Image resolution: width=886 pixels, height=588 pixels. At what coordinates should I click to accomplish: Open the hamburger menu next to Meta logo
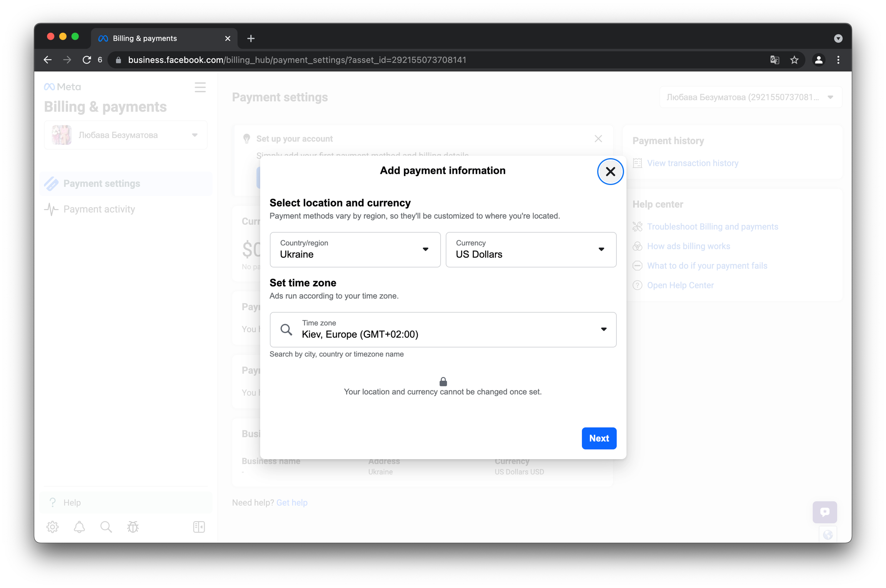coord(200,87)
